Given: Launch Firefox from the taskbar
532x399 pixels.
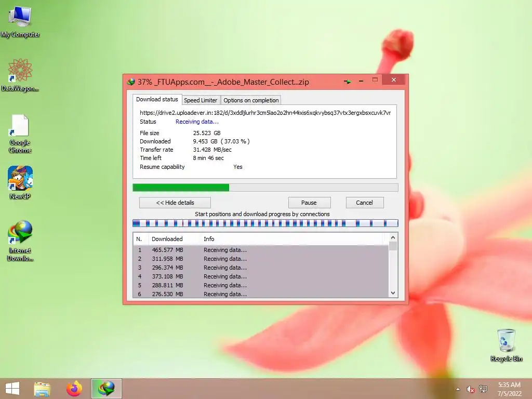Looking at the screenshot, I should (x=74, y=389).
